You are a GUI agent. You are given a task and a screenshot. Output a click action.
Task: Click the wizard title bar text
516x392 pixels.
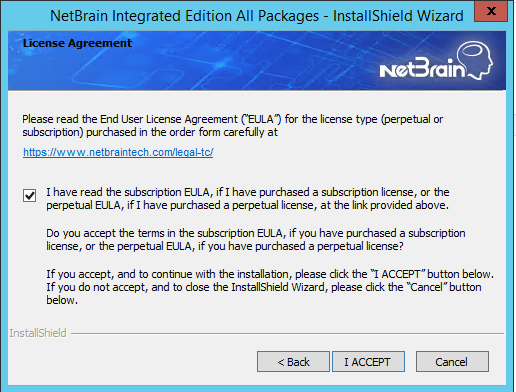click(257, 16)
